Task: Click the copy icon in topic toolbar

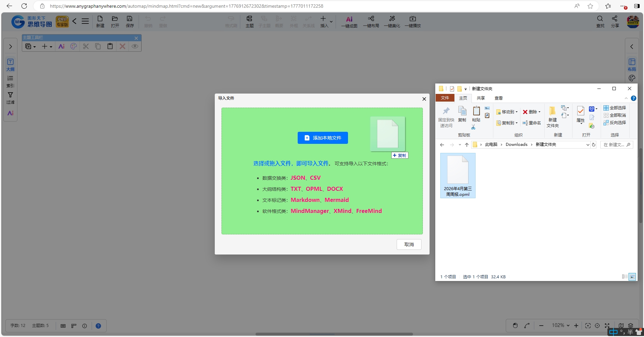Action: coord(98,46)
